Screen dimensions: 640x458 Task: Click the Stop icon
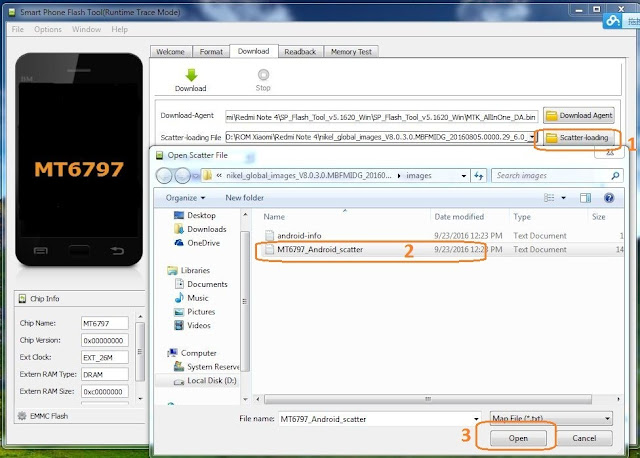(263, 75)
